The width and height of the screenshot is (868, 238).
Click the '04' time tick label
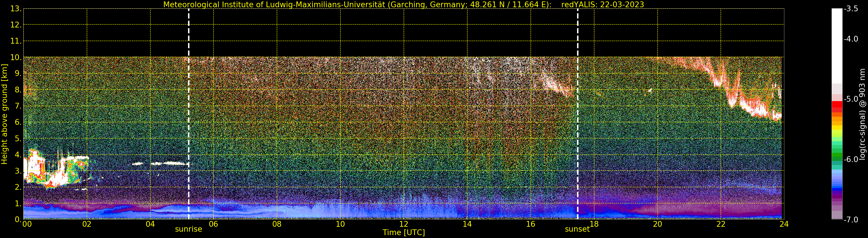(150, 224)
